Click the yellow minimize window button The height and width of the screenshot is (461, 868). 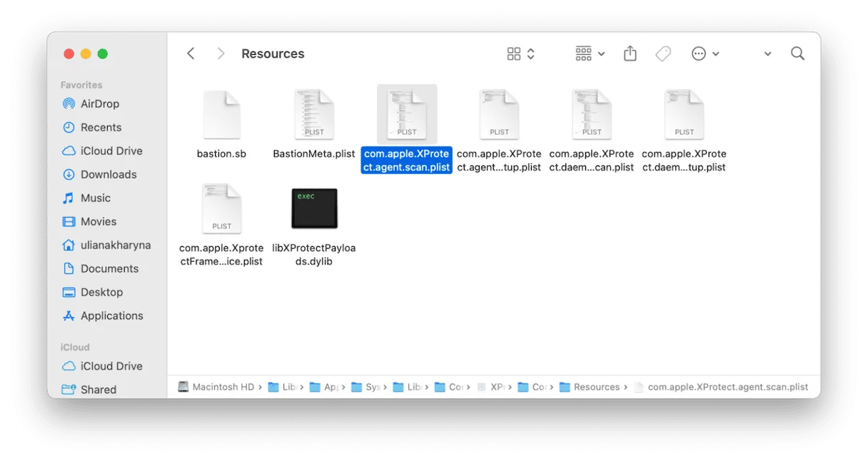click(86, 54)
